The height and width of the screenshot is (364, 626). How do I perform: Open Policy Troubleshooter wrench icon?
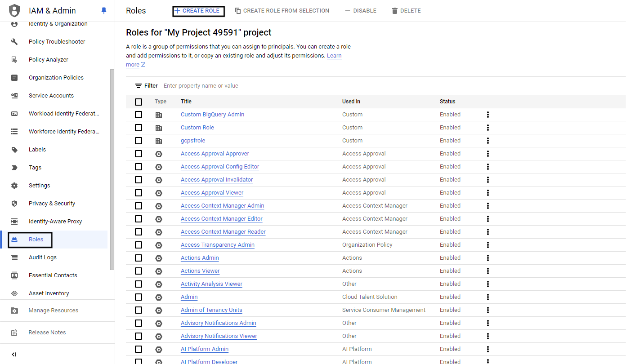click(14, 42)
